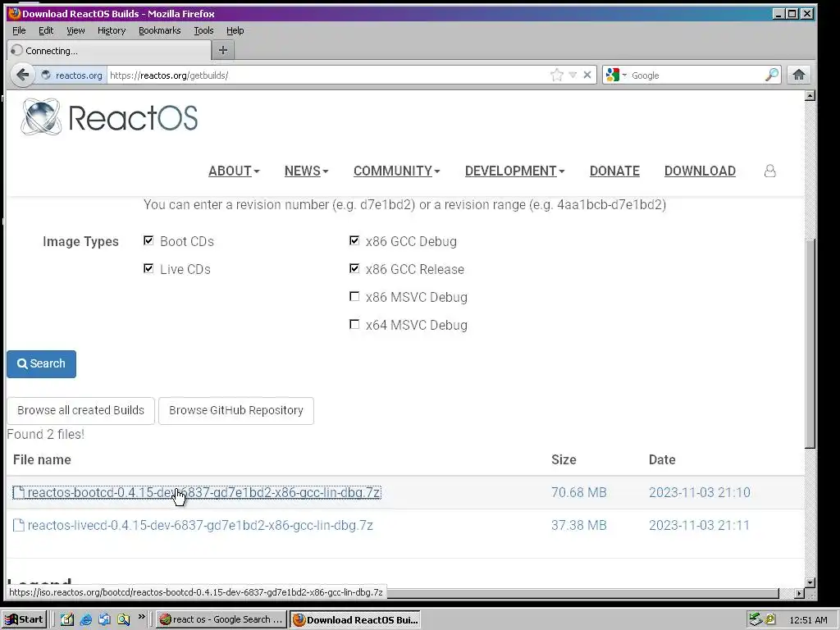Open the View menu

click(x=75, y=30)
